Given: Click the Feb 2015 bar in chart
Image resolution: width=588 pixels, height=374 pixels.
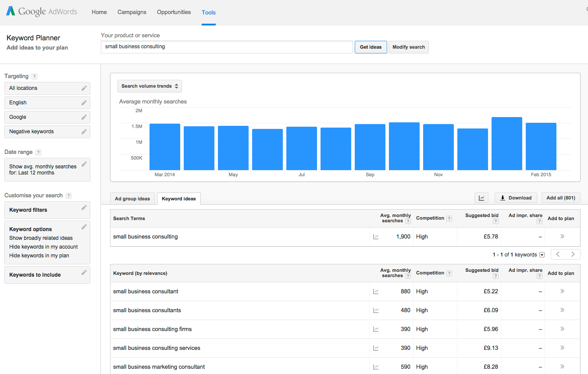Looking at the screenshot, I should tap(541, 146).
